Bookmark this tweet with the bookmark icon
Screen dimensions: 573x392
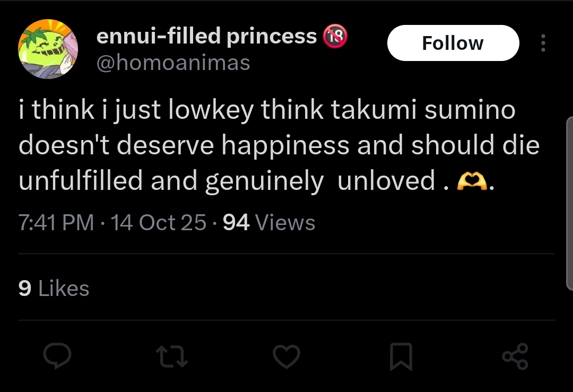401,356
